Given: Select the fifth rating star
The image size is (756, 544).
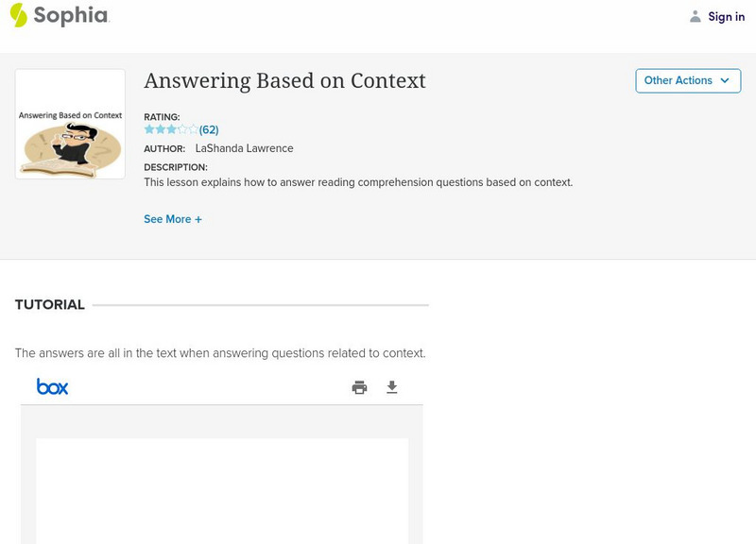Looking at the screenshot, I should (x=194, y=129).
